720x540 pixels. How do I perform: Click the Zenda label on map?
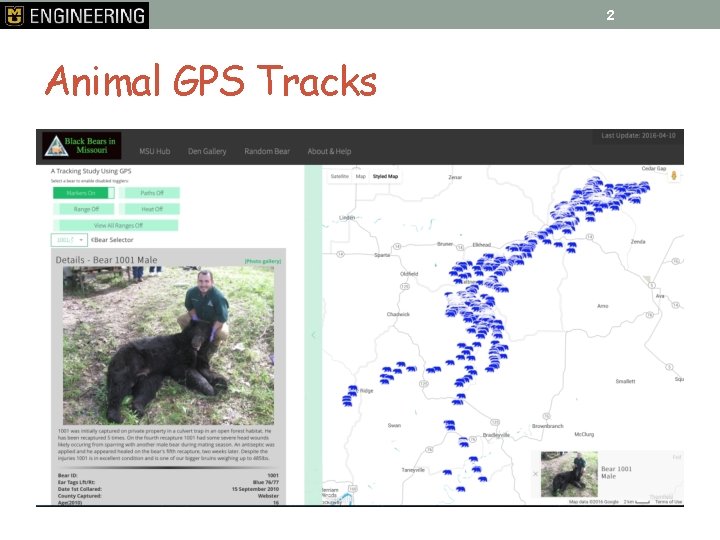point(638,242)
